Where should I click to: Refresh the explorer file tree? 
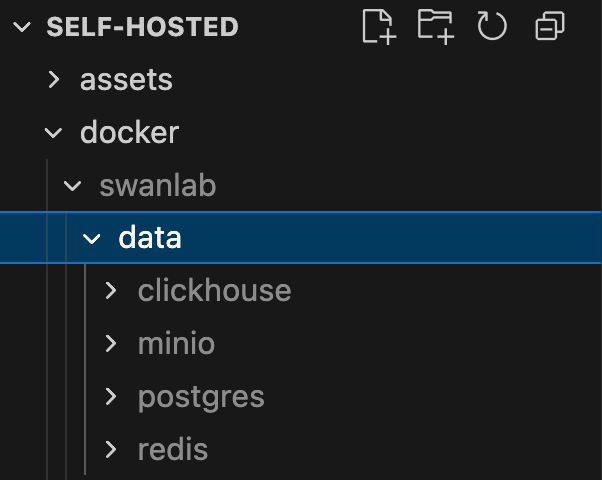pyautogui.click(x=492, y=27)
